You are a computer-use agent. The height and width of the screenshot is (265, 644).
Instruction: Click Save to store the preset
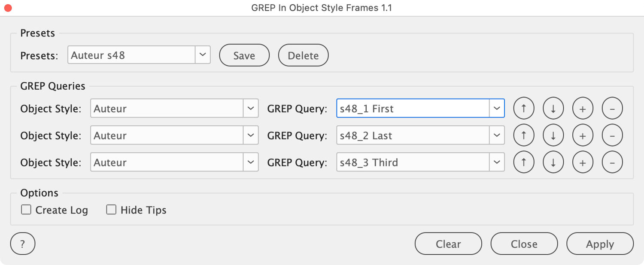(x=244, y=56)
